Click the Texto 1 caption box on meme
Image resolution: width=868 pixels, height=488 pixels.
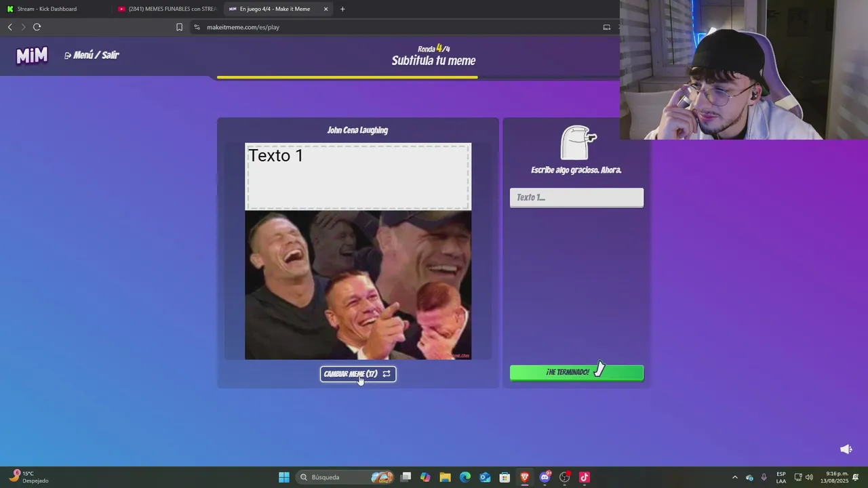pos(358,176)
